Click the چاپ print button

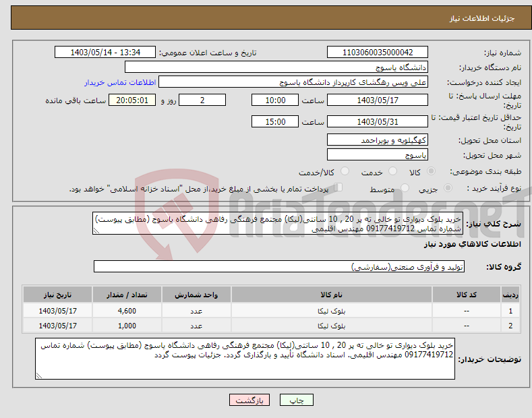[x=296, y=400]
